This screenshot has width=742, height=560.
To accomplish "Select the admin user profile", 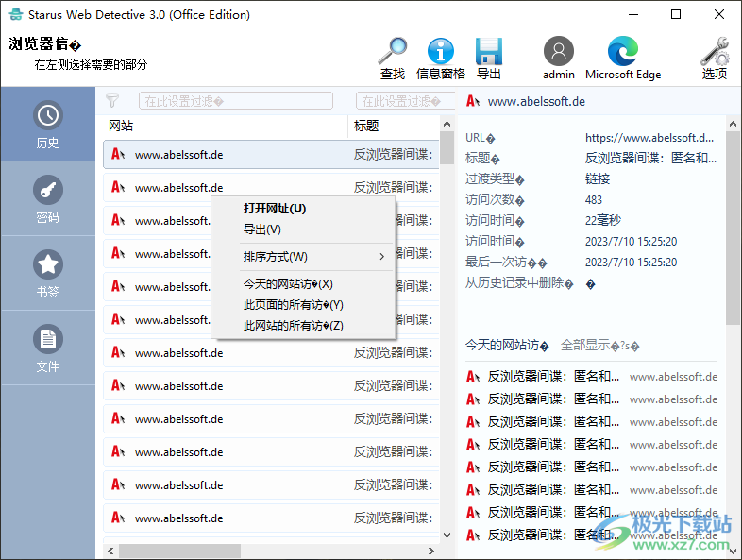I will [x=559, y=59].
